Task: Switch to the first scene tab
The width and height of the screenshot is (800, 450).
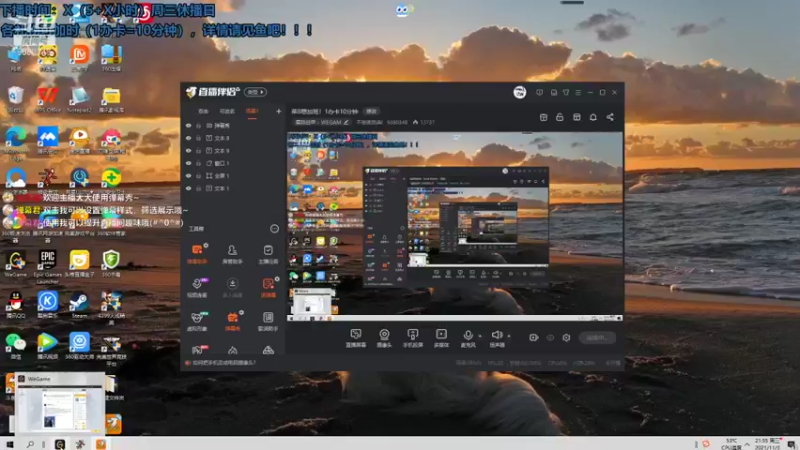Action: tap(203, 111)
